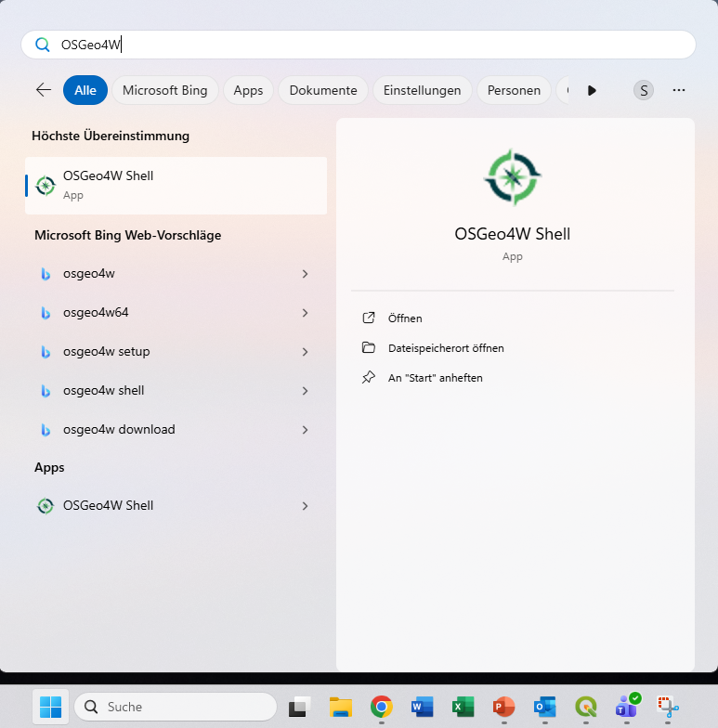
Task: Pin the app via An "Start" anheften
Action: (435, 378)
